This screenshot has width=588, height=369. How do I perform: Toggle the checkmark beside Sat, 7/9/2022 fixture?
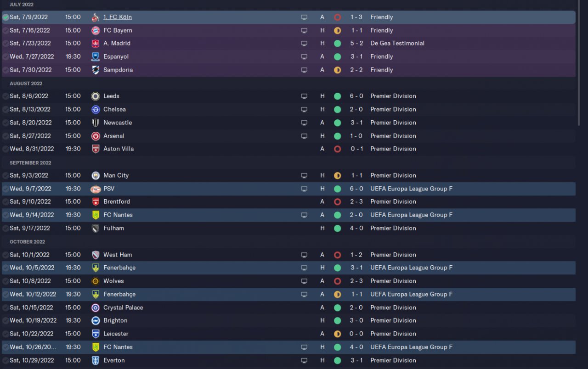[x=6, y=17]
